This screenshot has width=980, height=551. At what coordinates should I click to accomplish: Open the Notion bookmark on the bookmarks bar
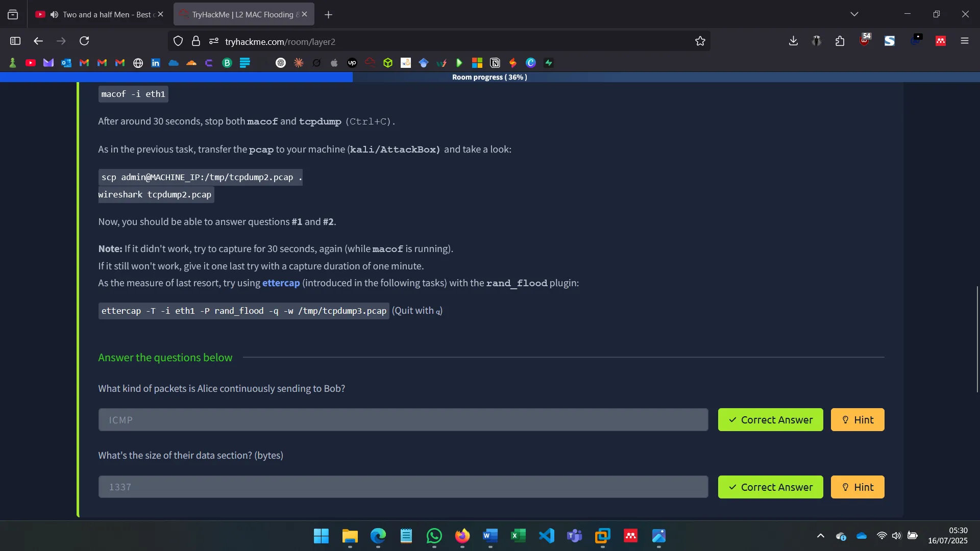(495, 62)
